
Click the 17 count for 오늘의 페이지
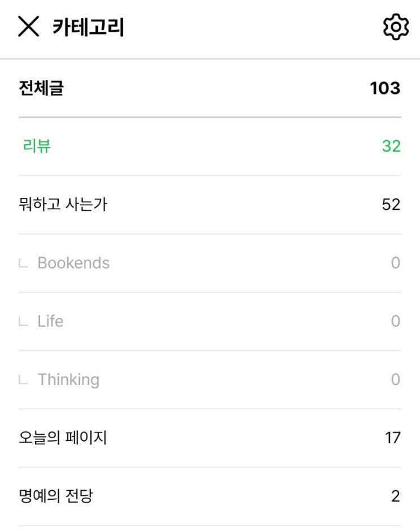coord(392,438)
